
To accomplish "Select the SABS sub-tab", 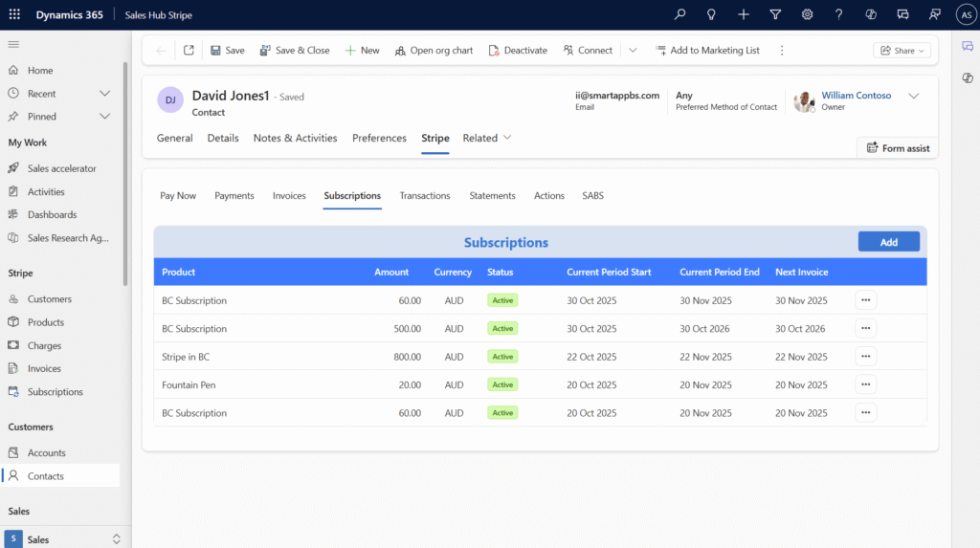I will (593, 196).
